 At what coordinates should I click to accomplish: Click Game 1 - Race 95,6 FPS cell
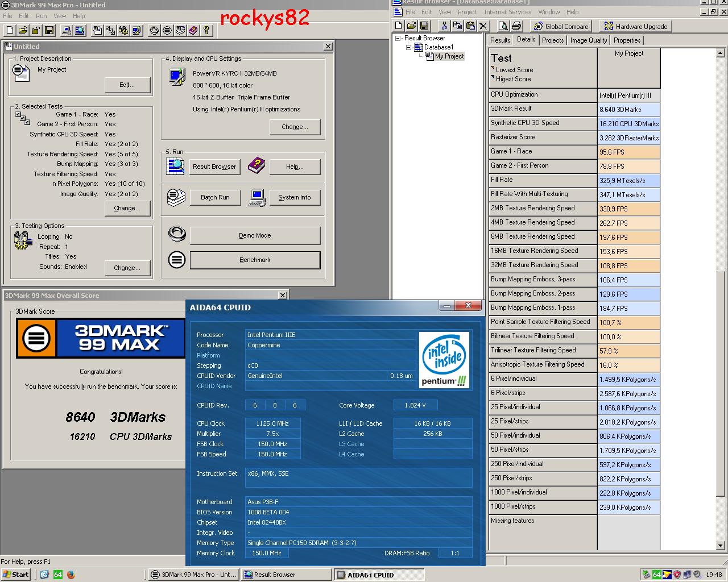click(x=628, y=152)
